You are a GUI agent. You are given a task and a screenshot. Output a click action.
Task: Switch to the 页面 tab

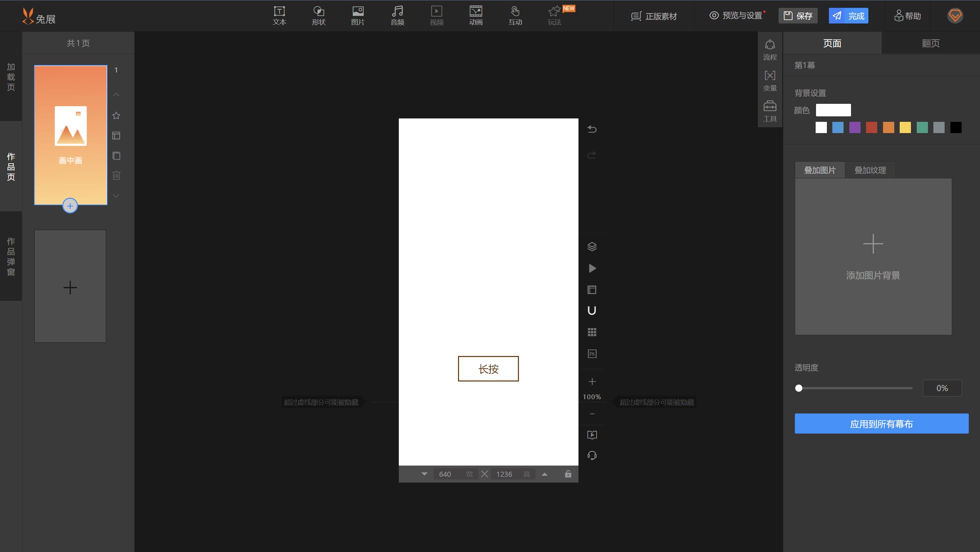pyautogui.click(x=832, y=43)
